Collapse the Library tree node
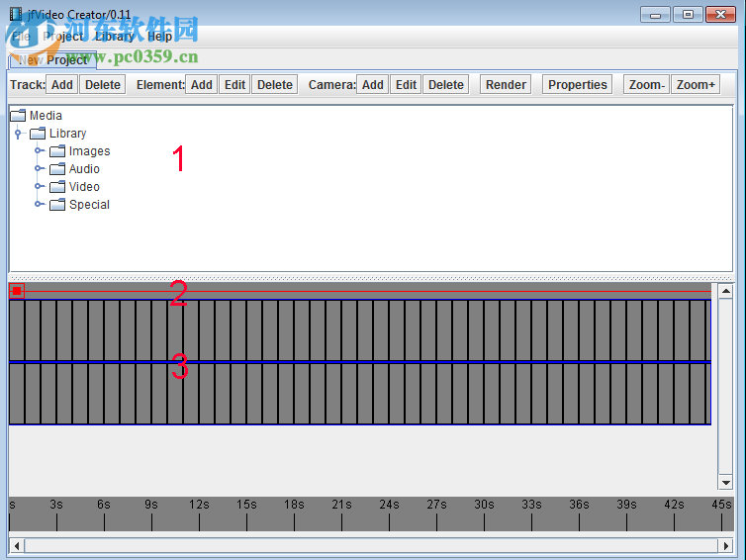 coord(18,134)
